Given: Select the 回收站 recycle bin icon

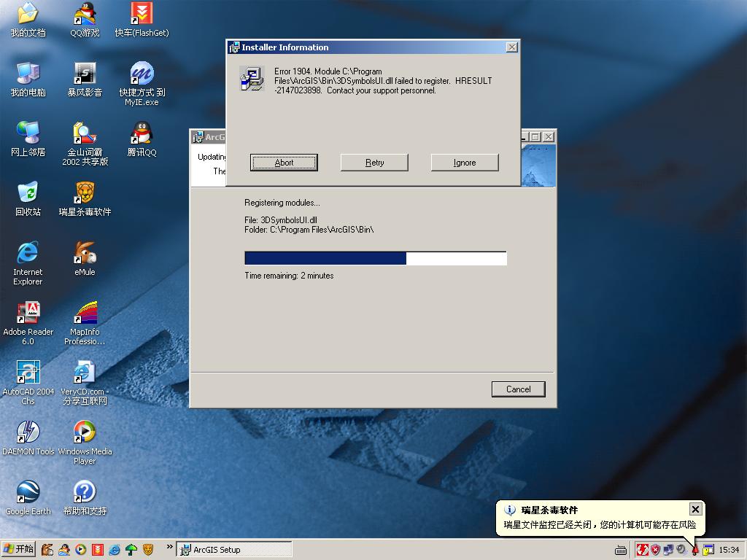Looking at the screenshot, I should (x=28, y=199).
